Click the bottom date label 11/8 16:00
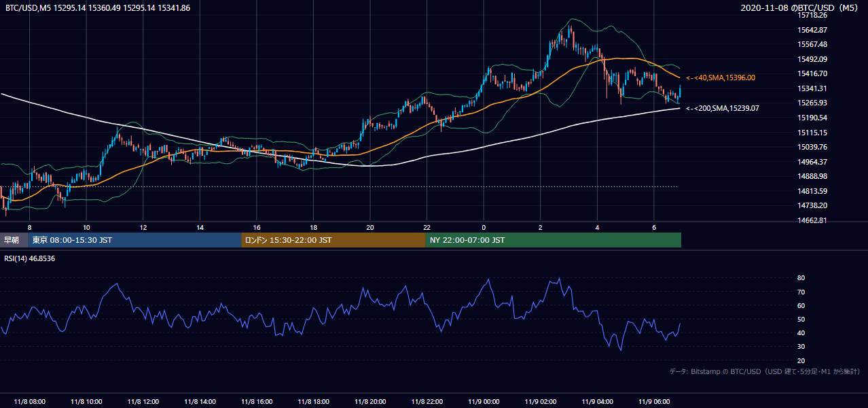Image resolution: width=868 pixels, height=408 pixels. pyautogui.click(x=257, y=402)
